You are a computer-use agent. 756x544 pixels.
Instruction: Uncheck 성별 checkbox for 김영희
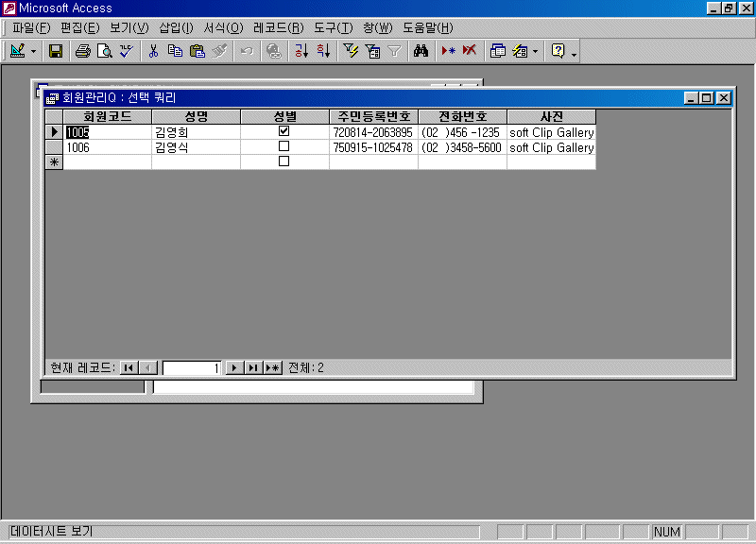(284, 131)
